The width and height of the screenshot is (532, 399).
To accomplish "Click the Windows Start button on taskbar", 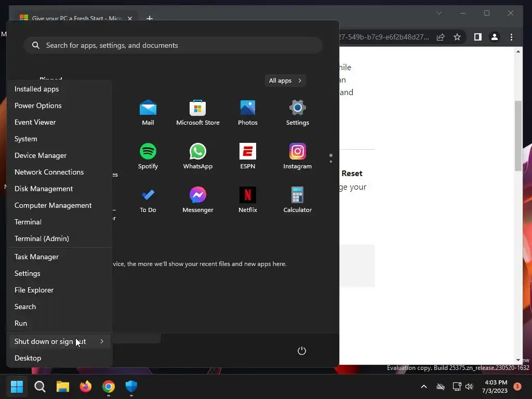I will [x=17, y=386].
